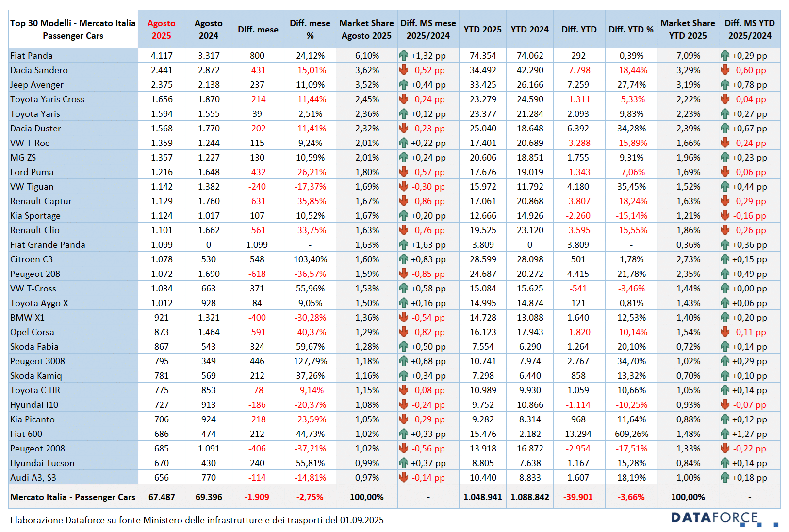Viewport: 789px width, 532px height.
Task: Click the 67.487 total for Agosto 2025
Action: coord(162,497)
